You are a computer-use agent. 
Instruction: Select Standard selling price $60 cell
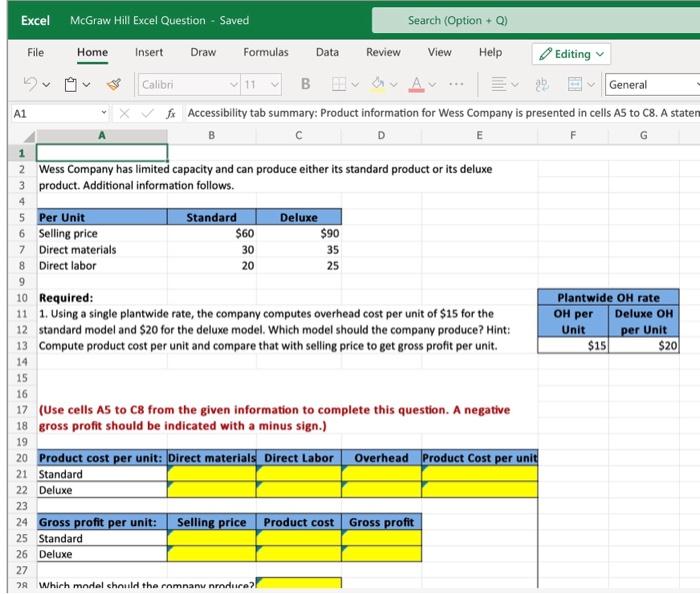pyautogui.click(x=212, y=233)
